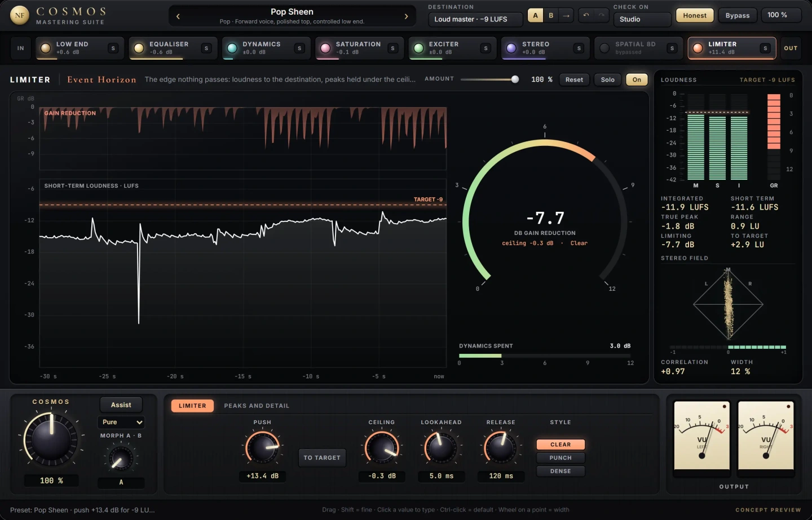The image size is (812, 520).
Task: Toggle the Low End module power circle
Action: tap(46, 48)
